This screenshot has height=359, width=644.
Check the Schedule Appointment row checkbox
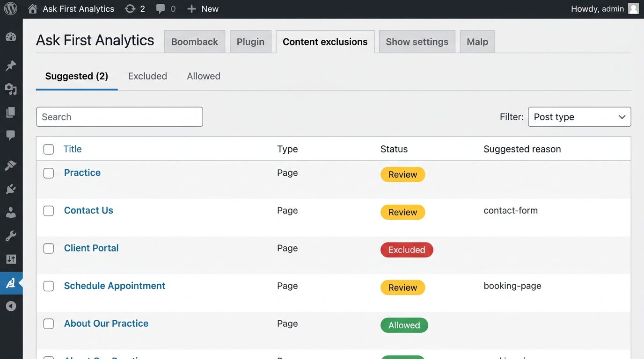pos(49,286)
